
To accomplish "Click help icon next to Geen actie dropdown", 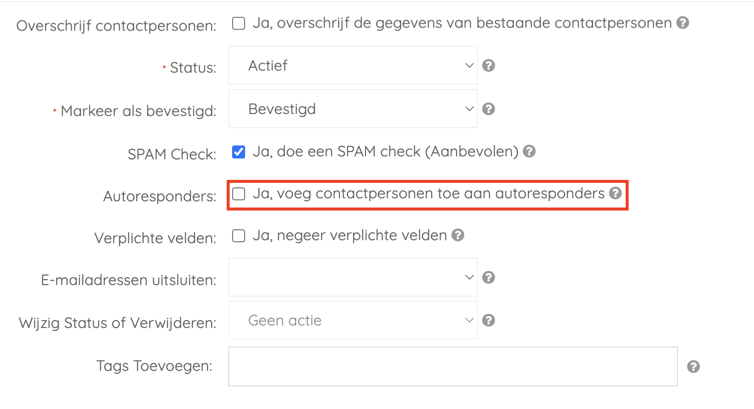I will 489,320.
